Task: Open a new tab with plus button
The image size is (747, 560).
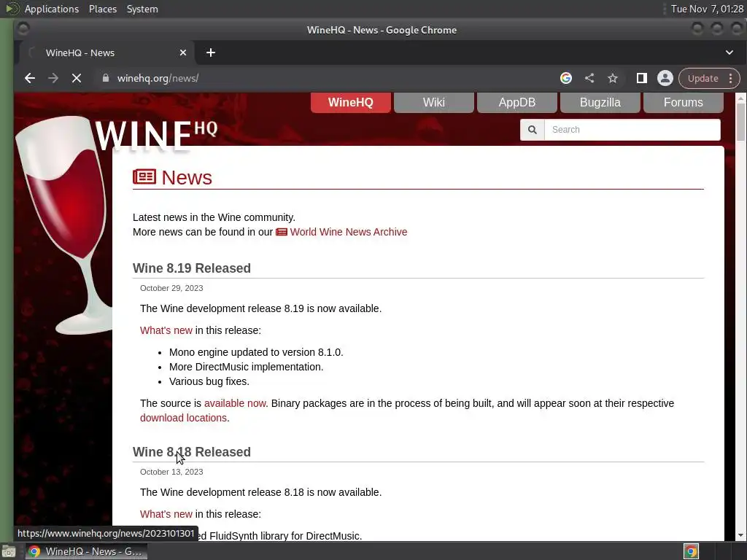Action: pyautogui.click(x=211, y=52)
